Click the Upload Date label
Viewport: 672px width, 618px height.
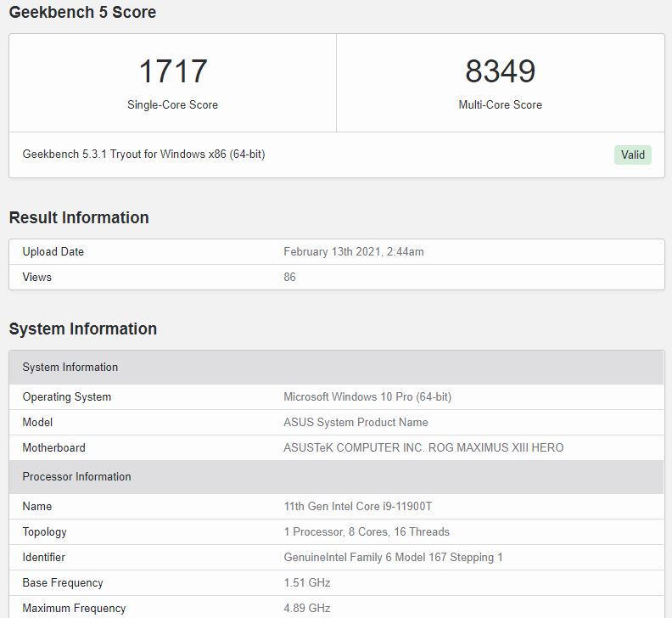53,252
